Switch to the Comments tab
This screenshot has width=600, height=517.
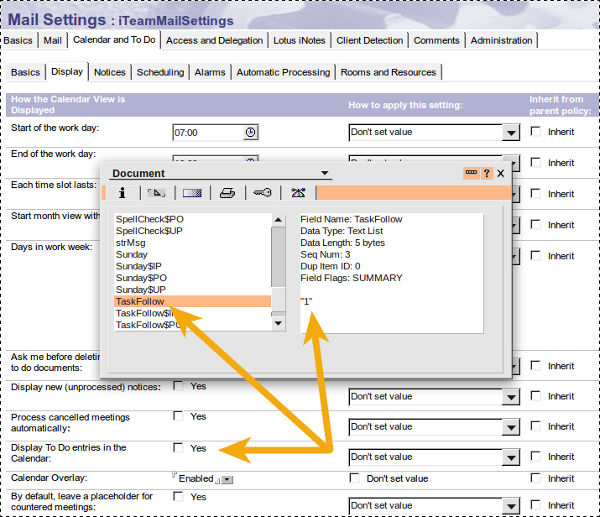coord(436,40)
